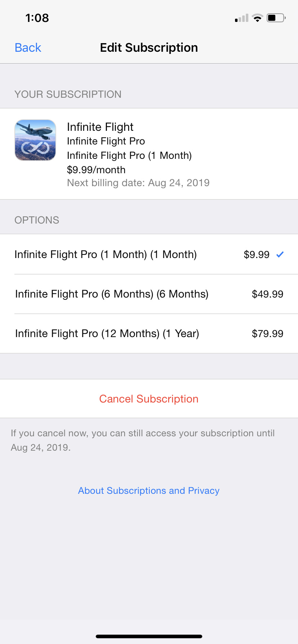The height and width of the screenshot is (644, 298).
Task: Tap the $79.99 price label
Action: point(267,334)
